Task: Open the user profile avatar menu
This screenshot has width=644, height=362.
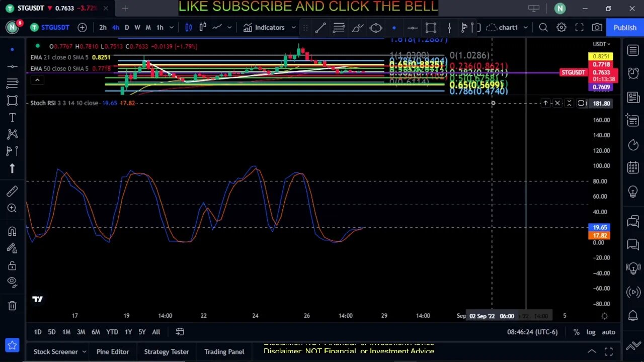Action: [x=12, y=27]
